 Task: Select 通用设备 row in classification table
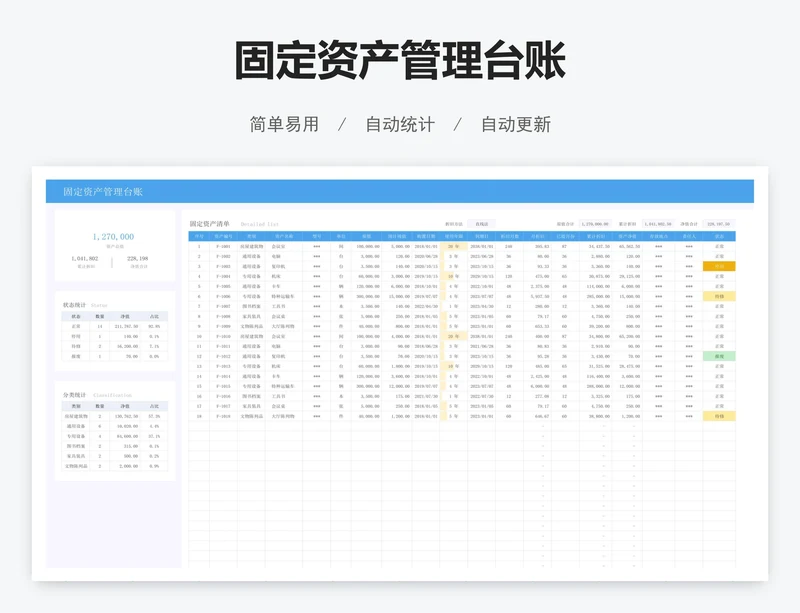115,427
